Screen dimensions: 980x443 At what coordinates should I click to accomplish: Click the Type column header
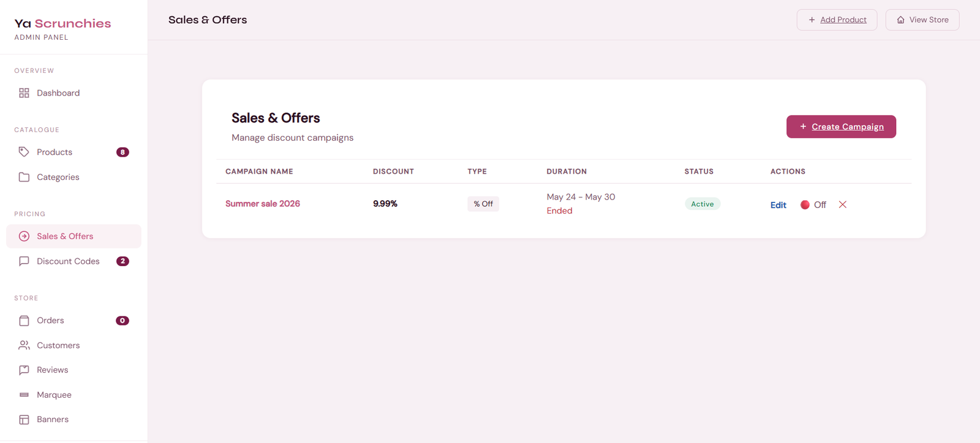coord(477,171)
